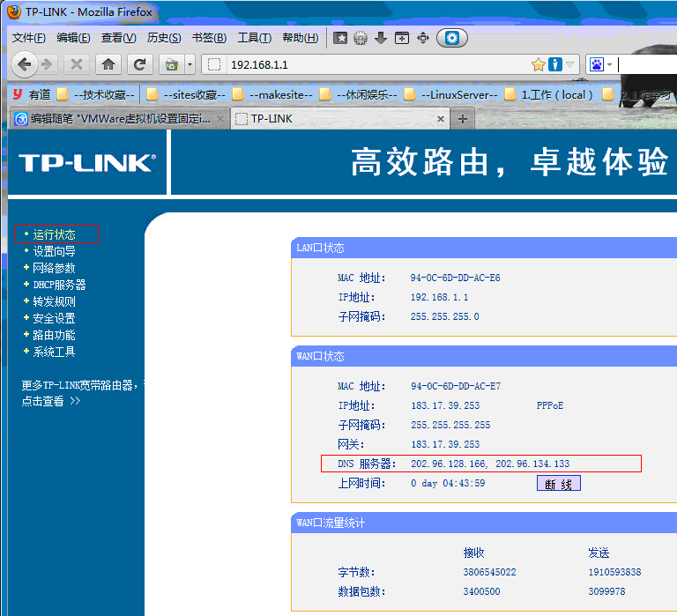This screenshot has height=616, width=677.
Task: Open the 帮助(H) menu
Action: (300, 38)
